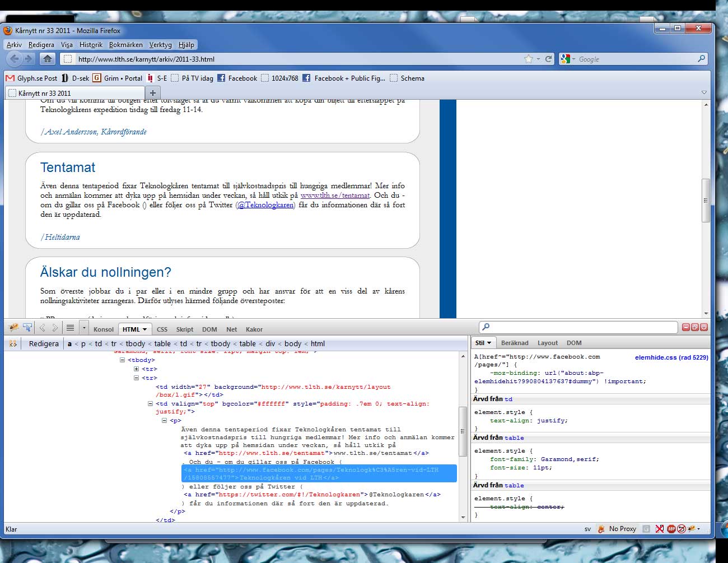This screenshot has height=563, width=728.
Task: Detach Firebug into separate window
Action: [695, 327]
